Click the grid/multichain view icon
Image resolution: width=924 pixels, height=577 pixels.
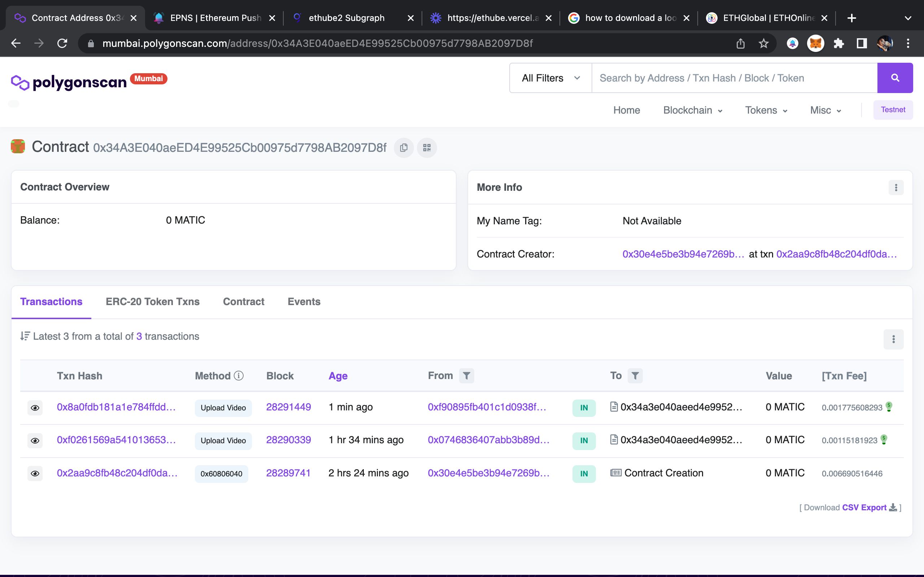click(427, 147)
